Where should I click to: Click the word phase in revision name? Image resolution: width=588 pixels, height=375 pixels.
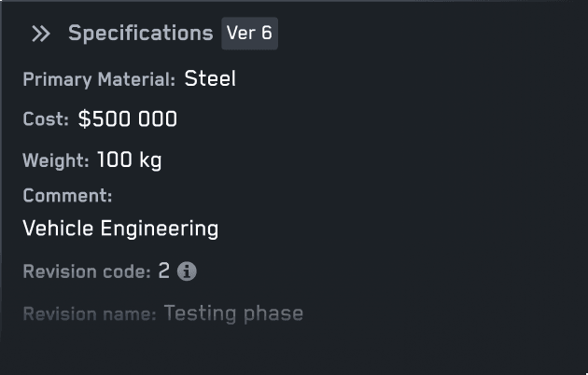pos(273,314)
